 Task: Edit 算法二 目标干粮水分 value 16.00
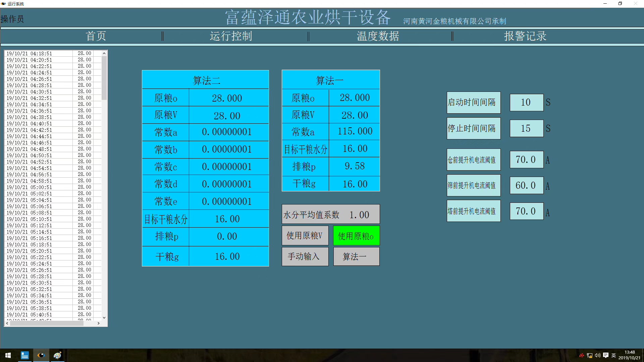click(x=229, y=219)
